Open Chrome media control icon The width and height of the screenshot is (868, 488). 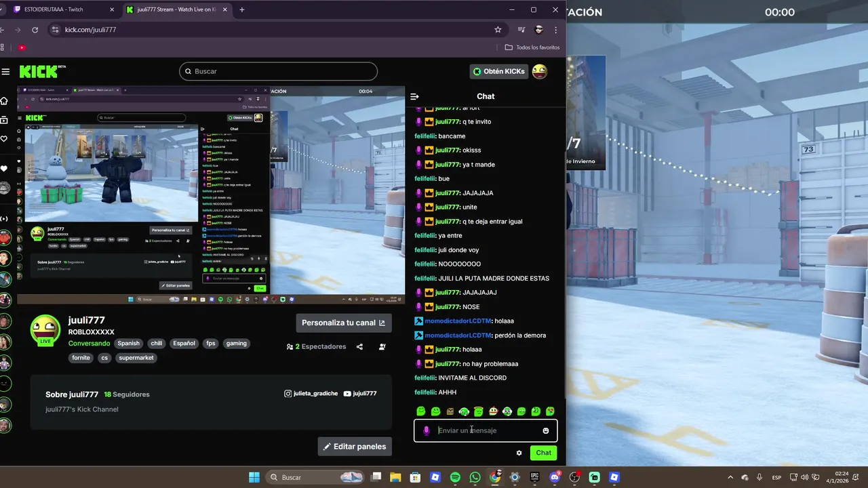point(521,30)
